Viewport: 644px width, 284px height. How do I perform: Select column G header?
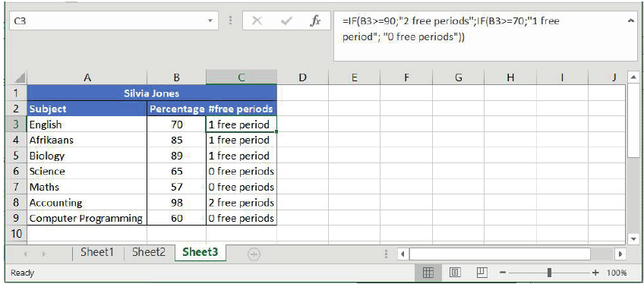458,77
